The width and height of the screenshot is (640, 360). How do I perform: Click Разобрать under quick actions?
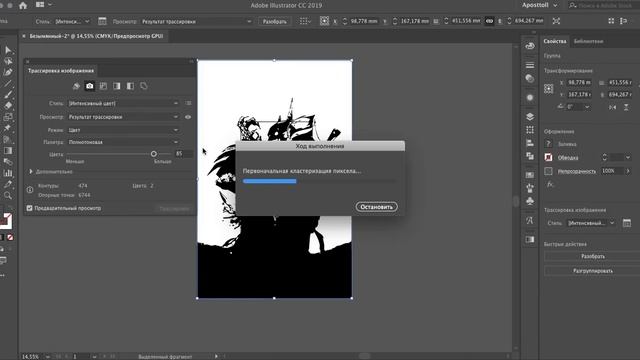point(593,256)
